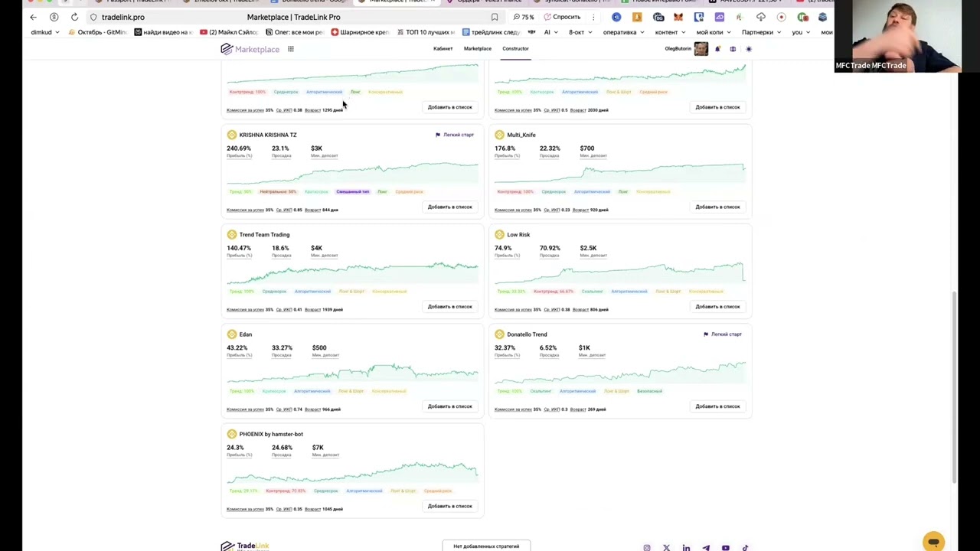Open Donatello Trend strategy title
Viewport: 980px width, 551px height.
coord(527,334)
